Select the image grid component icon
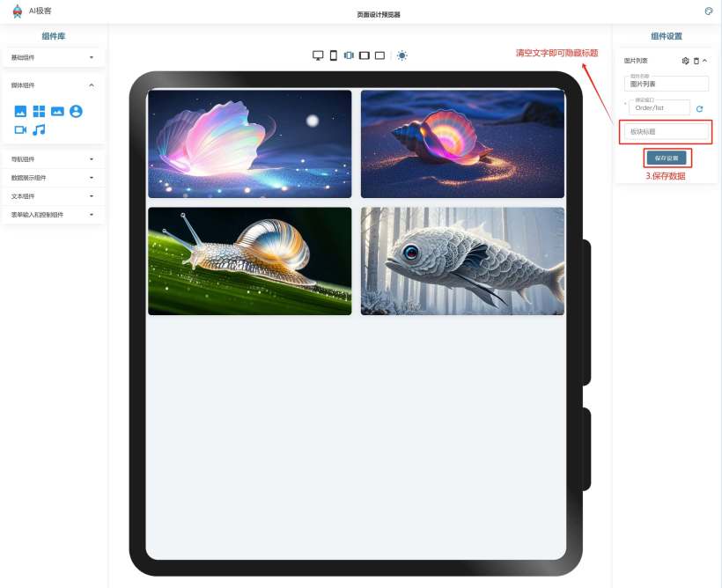This screenshot has height=588, width=722. click(39, 112)
